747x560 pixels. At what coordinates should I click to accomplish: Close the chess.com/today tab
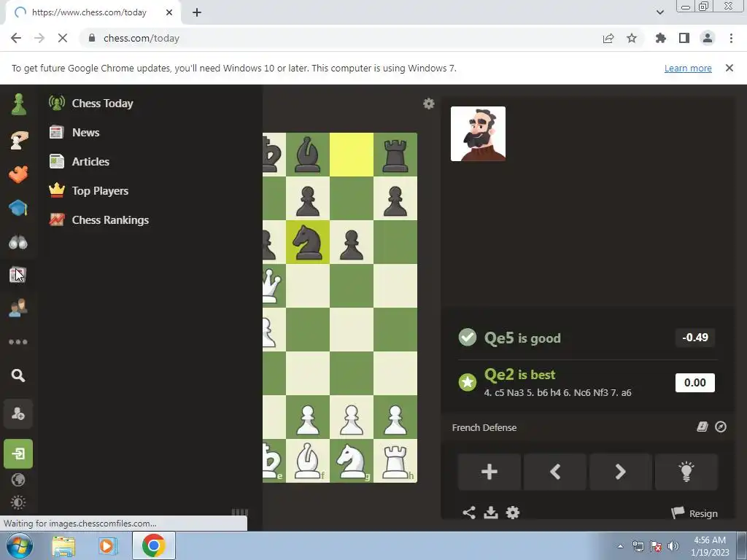pyautogui.click(x=169, y=12)
